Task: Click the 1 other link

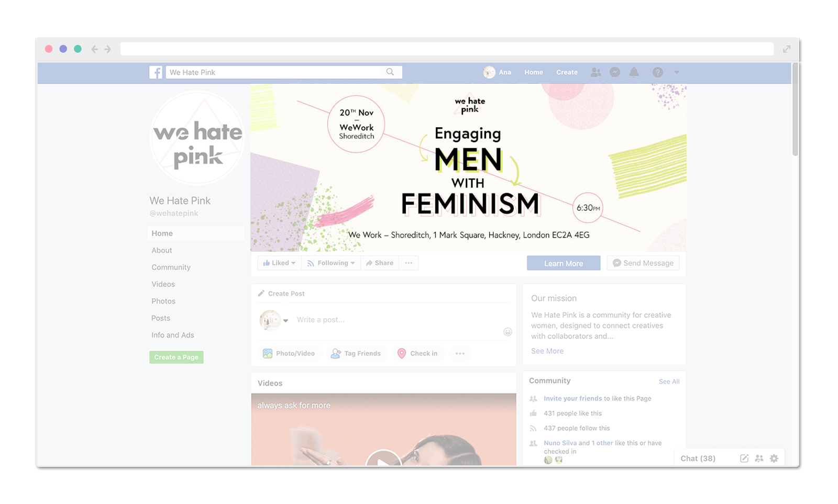Action: tap(602, 443)
